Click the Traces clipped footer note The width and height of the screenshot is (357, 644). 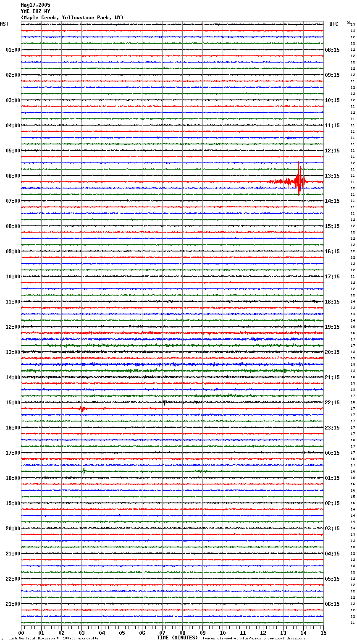pyautogui.click(x=254, y=638)
